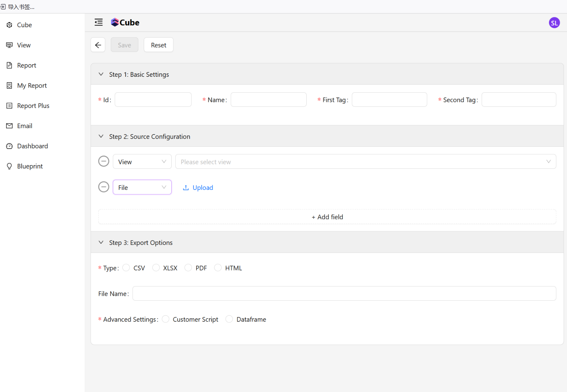567x392 pixels.
Task: Click the sidebar collapse menu icon
Action: (99, 22)
